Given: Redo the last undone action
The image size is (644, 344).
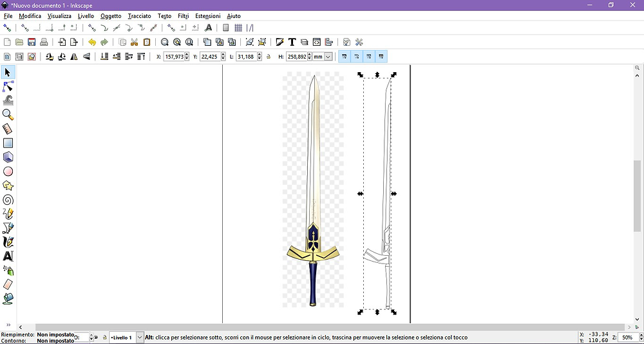Looking at the screenshot, I should 104,42.
